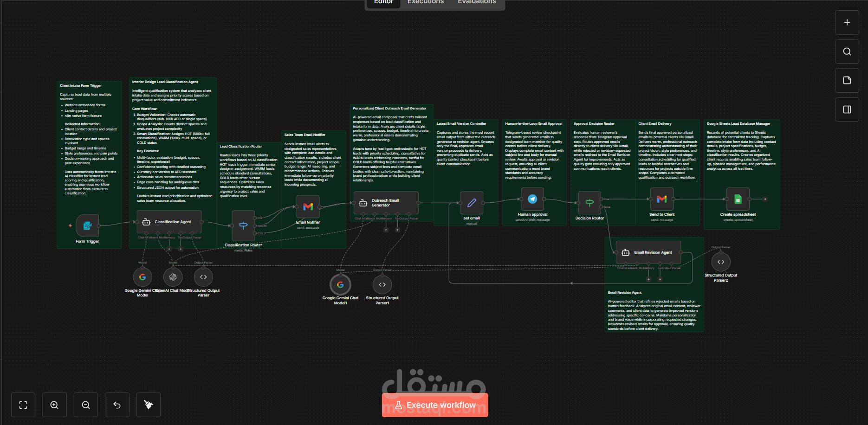Open the Send to Client Gmail node
This screenshot has height=425, width=868.
[x=662, y=199]
